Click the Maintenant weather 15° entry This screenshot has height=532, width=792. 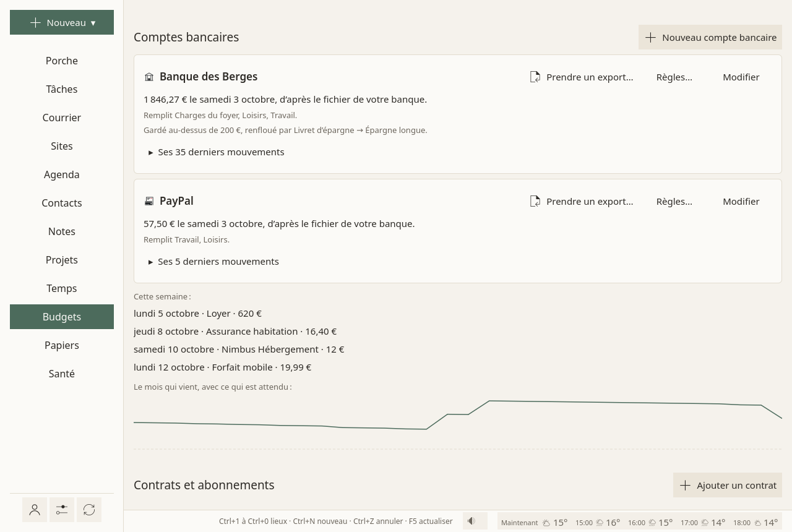(534, 522)
